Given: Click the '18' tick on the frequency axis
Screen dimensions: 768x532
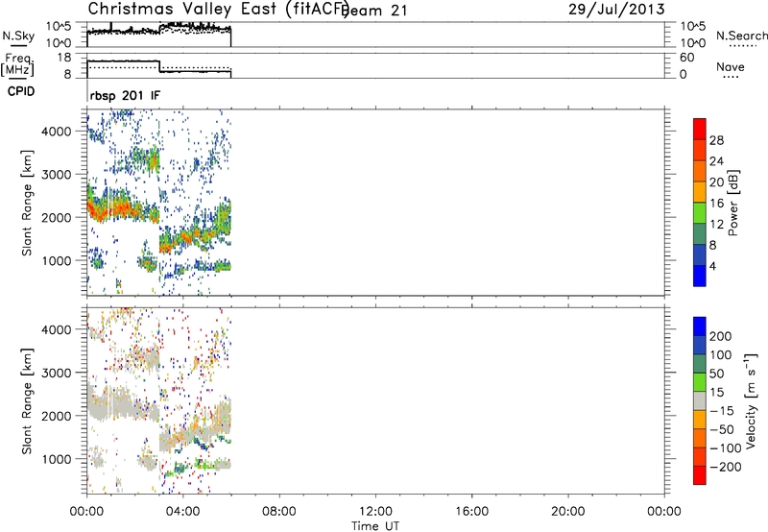Looking at the screenshot, I should point(64,58).
